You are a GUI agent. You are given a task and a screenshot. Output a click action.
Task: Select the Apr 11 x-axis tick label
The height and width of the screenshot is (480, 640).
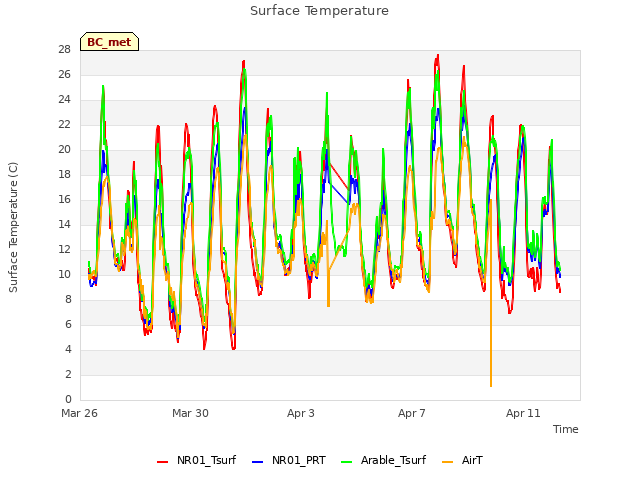(x=523, y=413)
